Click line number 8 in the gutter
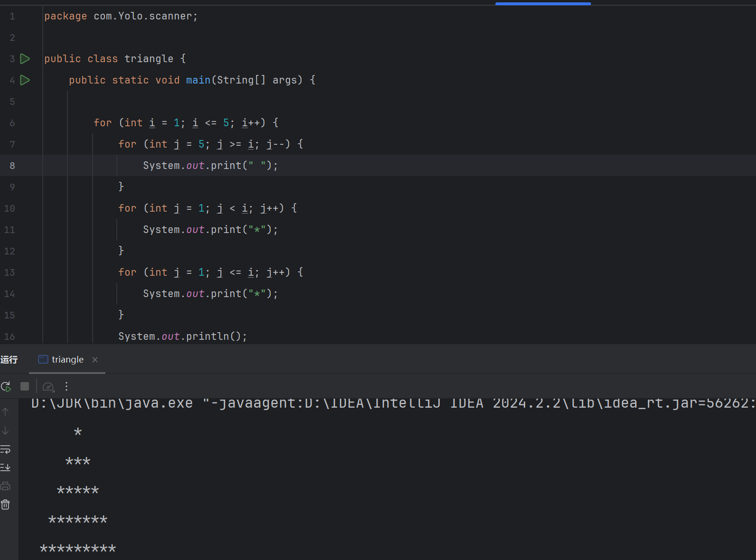Viewport: 756px width, 560px height. point(12,166)
